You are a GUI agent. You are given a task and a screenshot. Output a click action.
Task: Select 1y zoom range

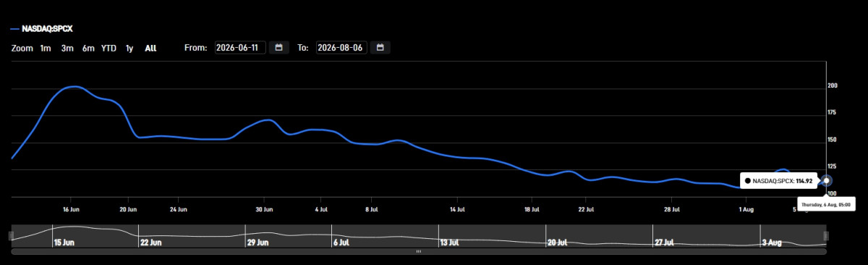tap(129, 49)
